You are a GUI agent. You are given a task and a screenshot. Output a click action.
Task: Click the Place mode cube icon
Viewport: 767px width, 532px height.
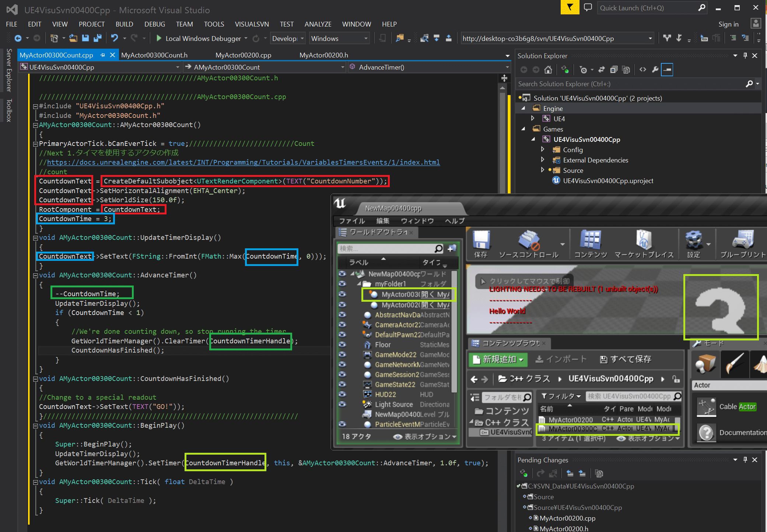pyautogui.click(x=705, y=364)
